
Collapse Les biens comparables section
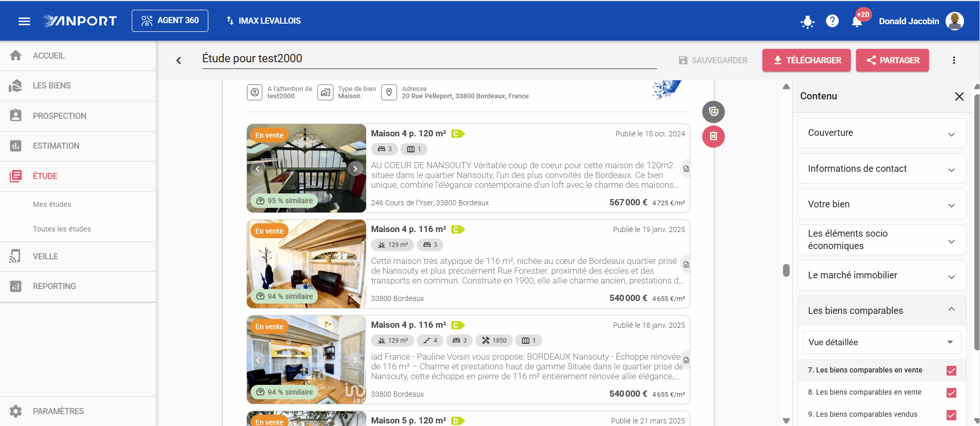[x=882, y=311]
